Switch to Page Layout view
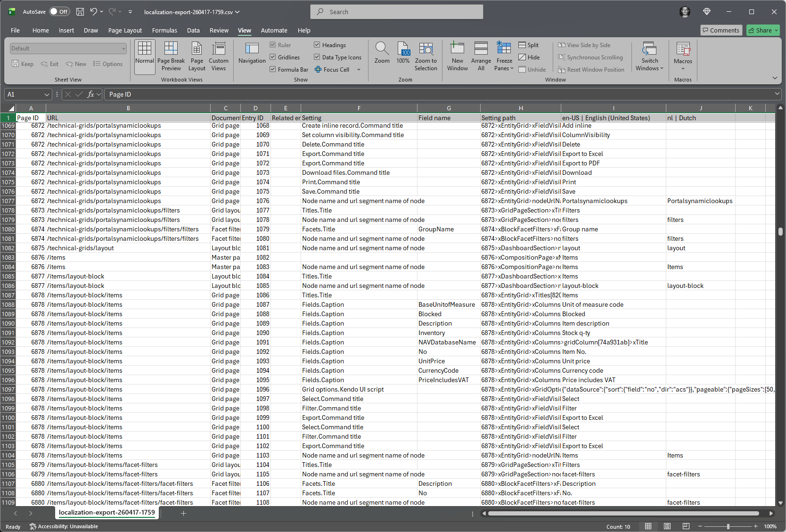The height and width of the screenshot is (532, 786). 196,56
